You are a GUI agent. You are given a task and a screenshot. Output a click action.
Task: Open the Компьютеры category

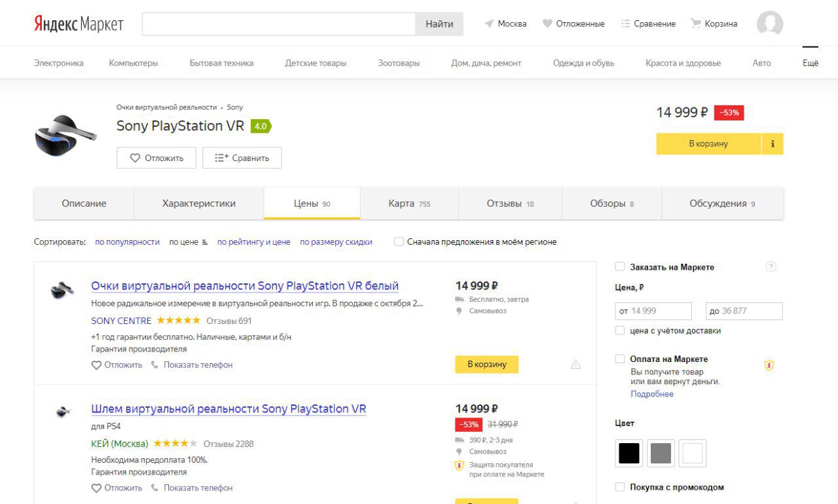134,63
